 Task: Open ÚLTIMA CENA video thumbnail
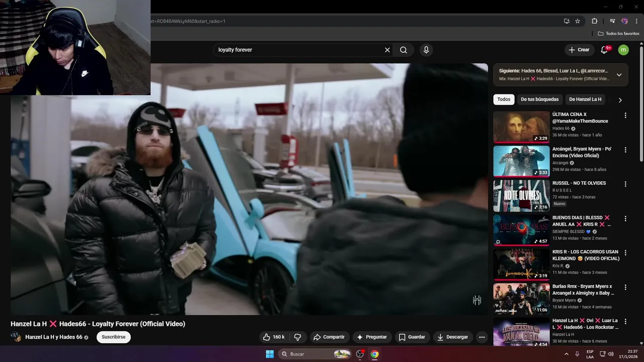tap(521, 127)
